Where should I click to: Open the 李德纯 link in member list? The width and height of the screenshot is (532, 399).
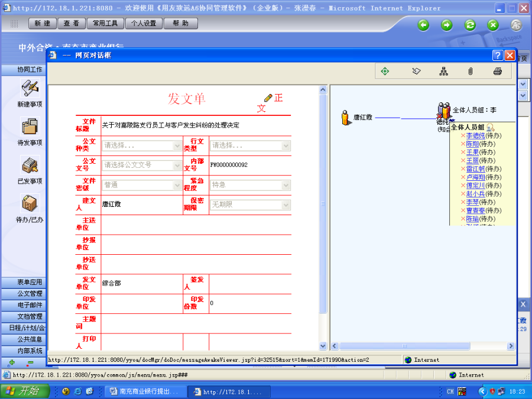(x=475, y=136)
